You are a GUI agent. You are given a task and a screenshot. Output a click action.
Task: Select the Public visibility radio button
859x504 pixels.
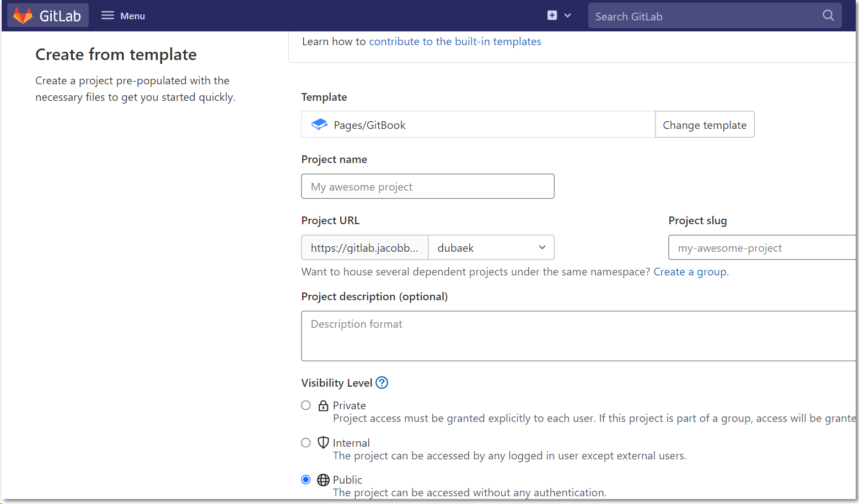tap(306, 480)
